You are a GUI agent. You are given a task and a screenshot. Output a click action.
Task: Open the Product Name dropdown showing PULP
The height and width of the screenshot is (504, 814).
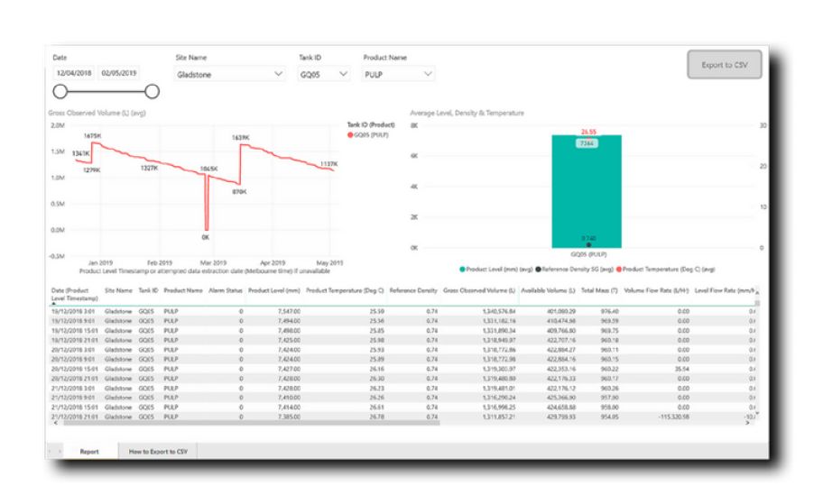(399, 75)
